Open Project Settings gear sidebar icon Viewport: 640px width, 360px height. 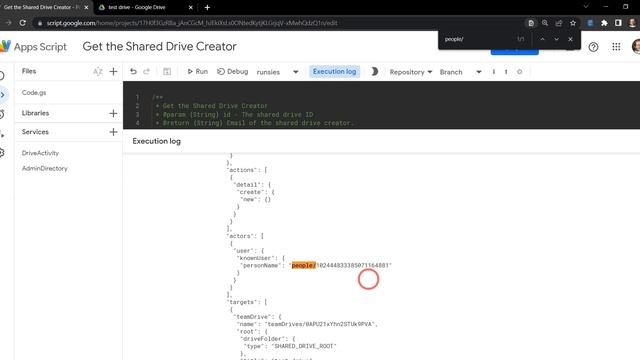point(2,153)
